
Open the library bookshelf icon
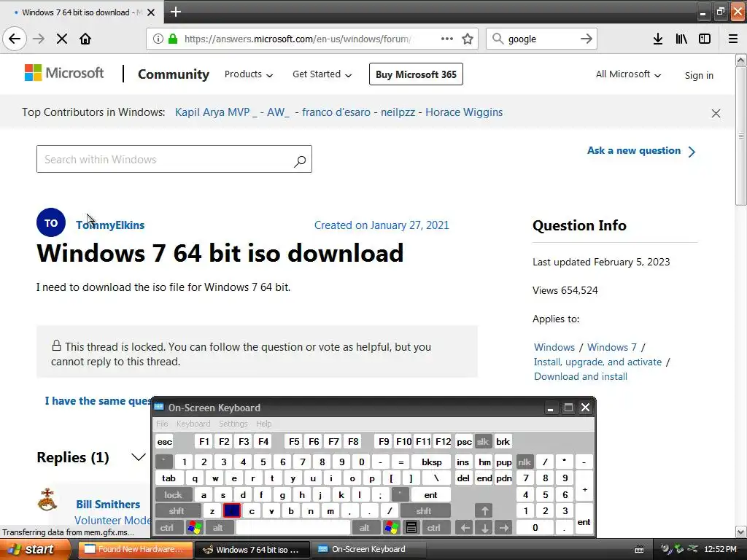(681, 39)
